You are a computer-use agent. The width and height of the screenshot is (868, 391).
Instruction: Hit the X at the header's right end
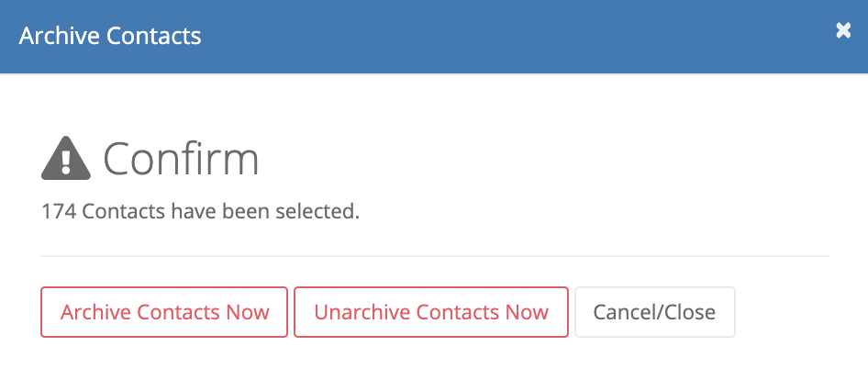point(843,30)
